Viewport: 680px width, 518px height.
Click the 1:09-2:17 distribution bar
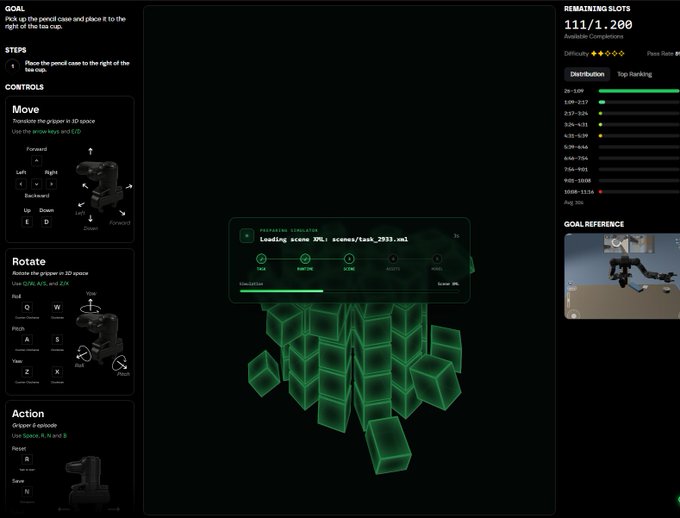[639, 102]
